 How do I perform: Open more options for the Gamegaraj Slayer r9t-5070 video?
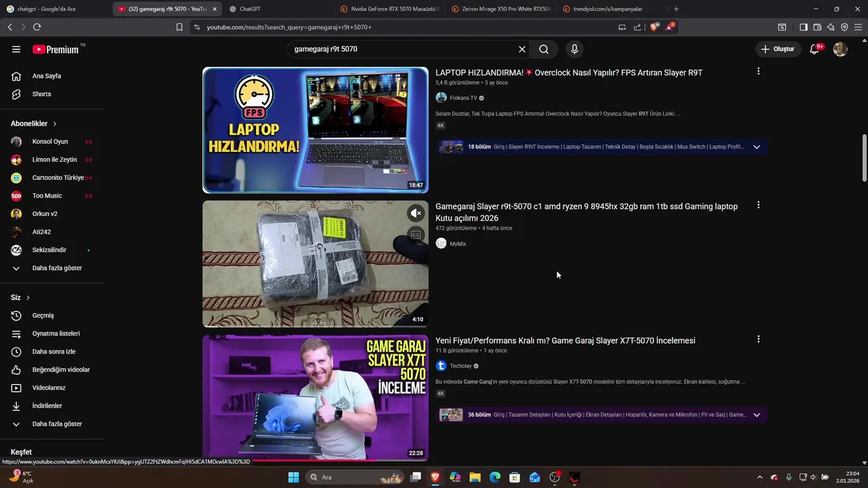pyautogui.click(x=758, y=205)
